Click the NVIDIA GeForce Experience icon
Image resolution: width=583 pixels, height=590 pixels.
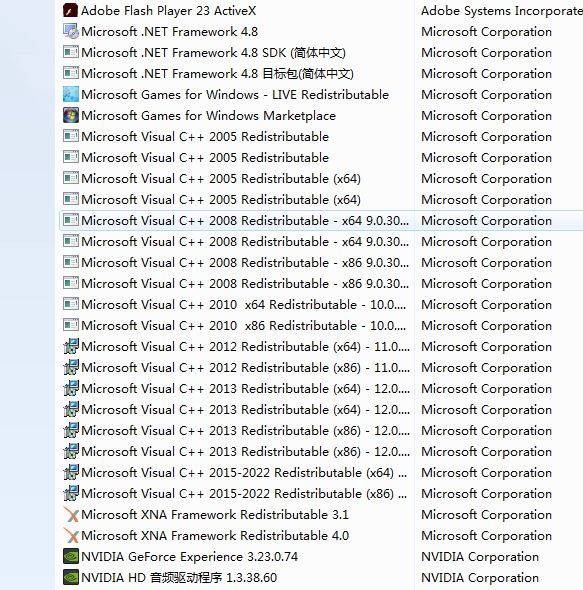click(x=70, y=557)
